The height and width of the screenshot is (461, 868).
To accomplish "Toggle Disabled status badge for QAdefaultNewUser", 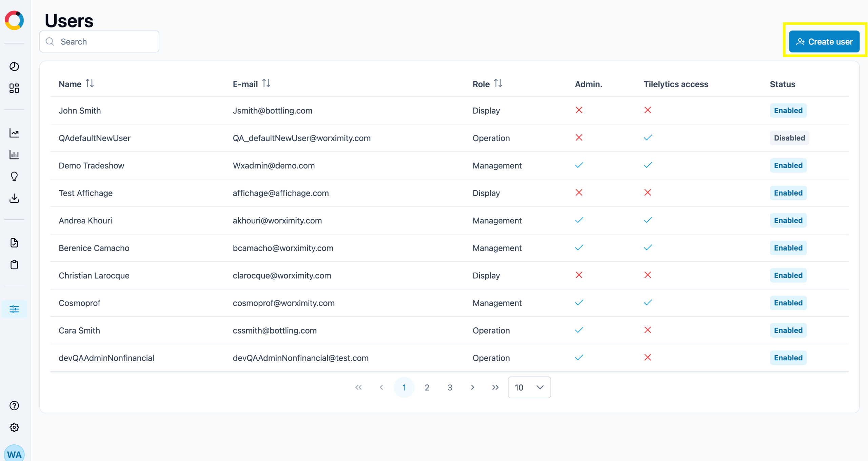I will [789, 138].
